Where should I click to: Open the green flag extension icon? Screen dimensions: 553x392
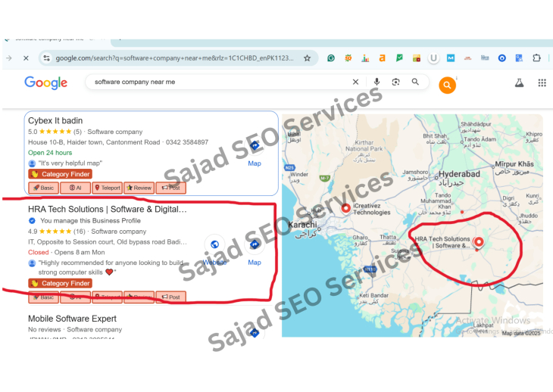pos(399,58)
